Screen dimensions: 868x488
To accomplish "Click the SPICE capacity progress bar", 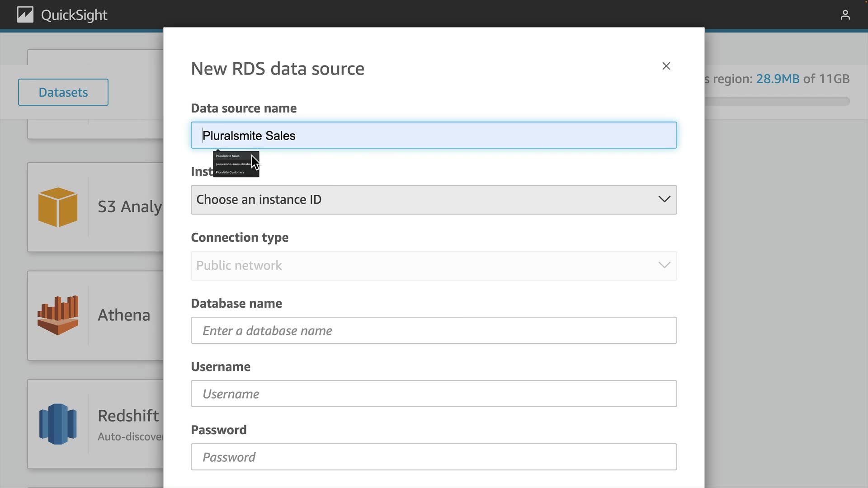I will pos(778,101).
